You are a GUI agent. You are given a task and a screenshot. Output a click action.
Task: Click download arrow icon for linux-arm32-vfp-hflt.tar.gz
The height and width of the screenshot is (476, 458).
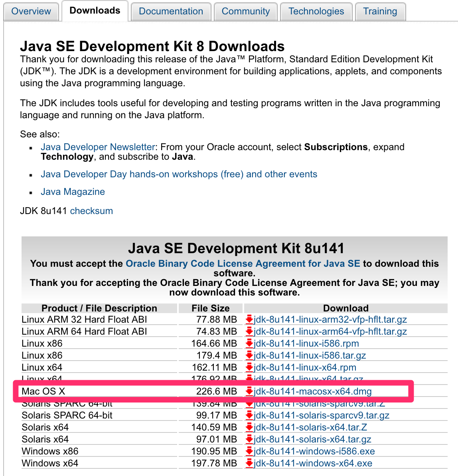tap(249, 319)
